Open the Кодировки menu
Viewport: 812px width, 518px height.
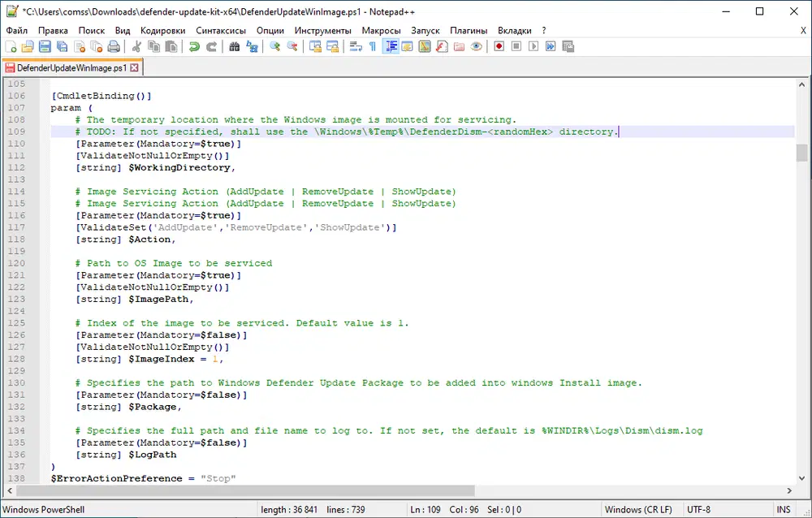[x=162, y=30]
